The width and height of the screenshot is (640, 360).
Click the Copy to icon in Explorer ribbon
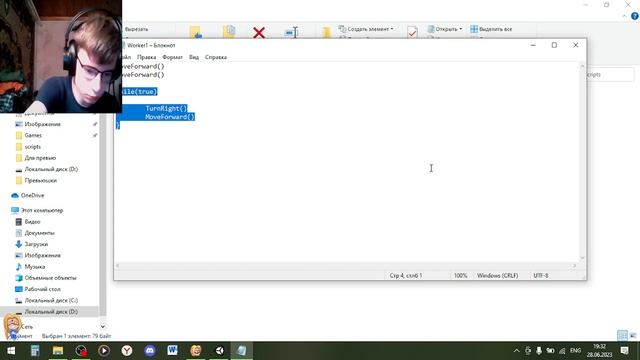[229, 32]
